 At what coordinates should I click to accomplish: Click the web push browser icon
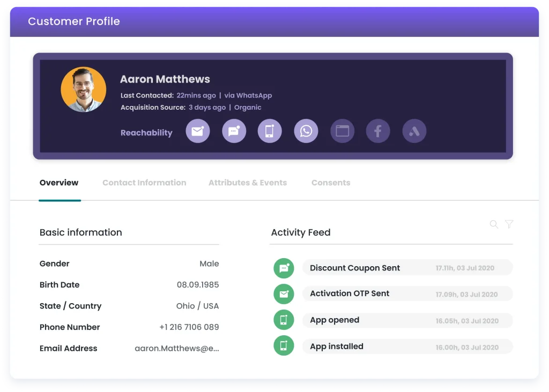343,131
